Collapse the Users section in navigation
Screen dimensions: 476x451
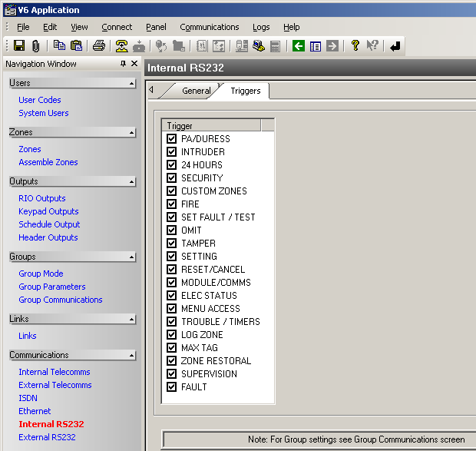131,83
